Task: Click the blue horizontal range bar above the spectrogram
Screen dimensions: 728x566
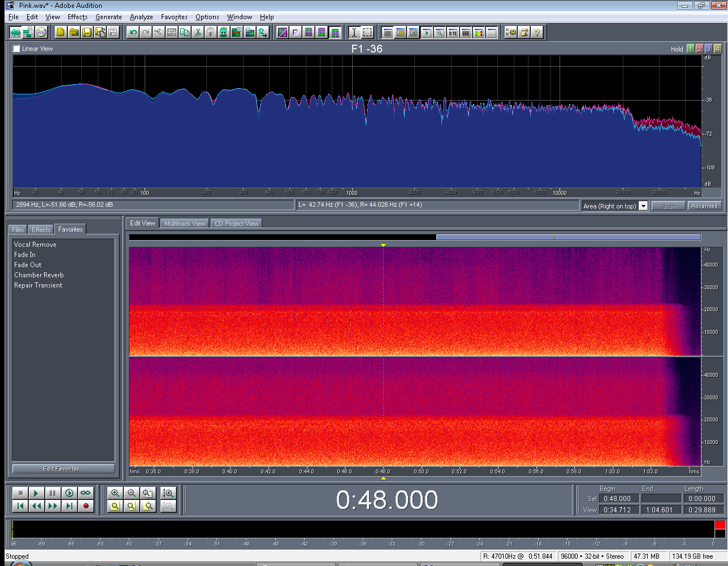Action: [568, 237]
